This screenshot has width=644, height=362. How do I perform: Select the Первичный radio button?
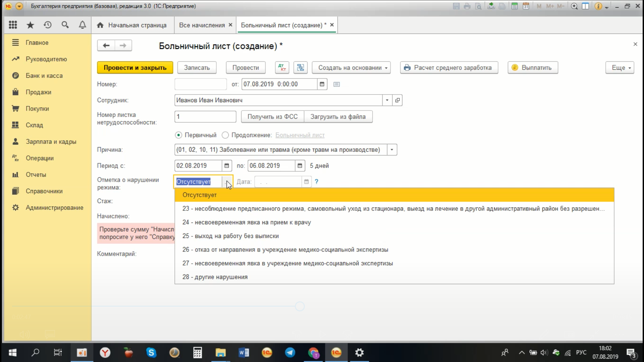point(178,135)
